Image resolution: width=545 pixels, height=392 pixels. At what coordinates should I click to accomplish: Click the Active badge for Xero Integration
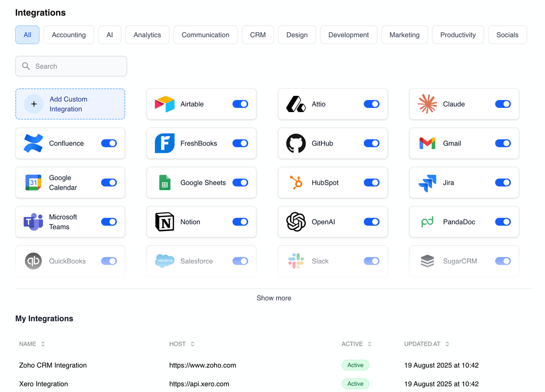[x=355, y=384]
